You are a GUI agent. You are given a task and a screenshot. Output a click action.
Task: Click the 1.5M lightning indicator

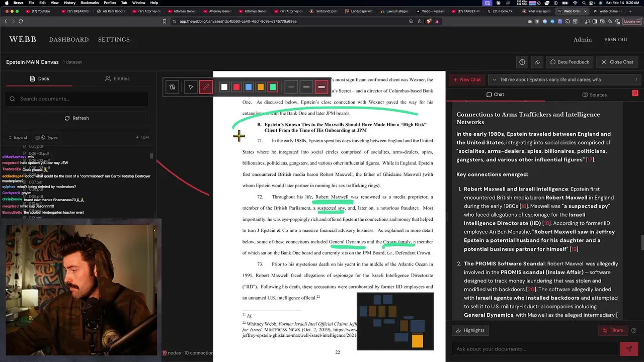142,137
